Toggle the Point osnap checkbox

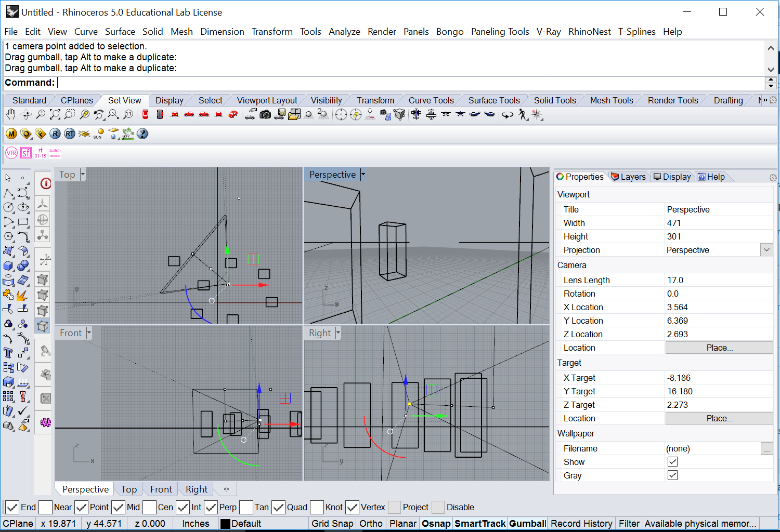click(x=81, y=507)
